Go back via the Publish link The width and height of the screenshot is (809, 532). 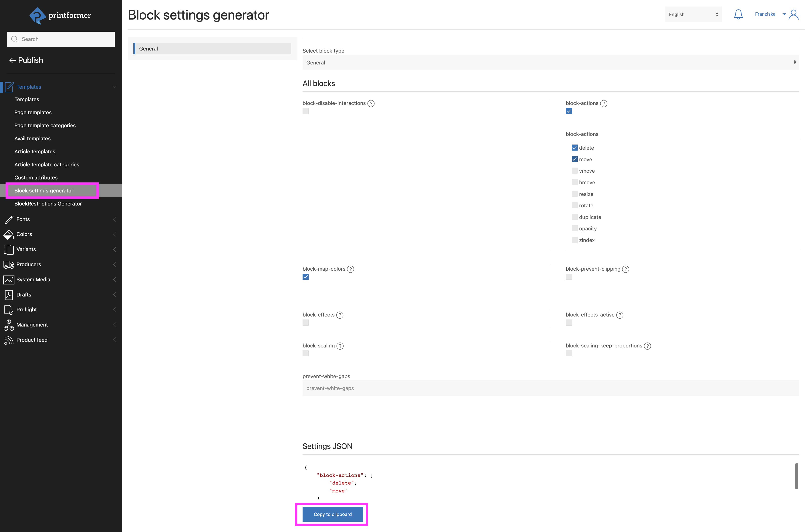[x=26, y=60]
